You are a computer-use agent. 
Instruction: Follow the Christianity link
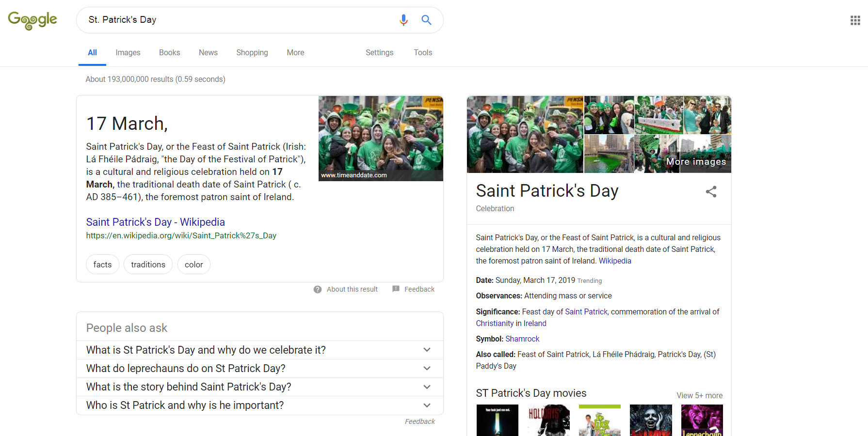coord(495,323)
